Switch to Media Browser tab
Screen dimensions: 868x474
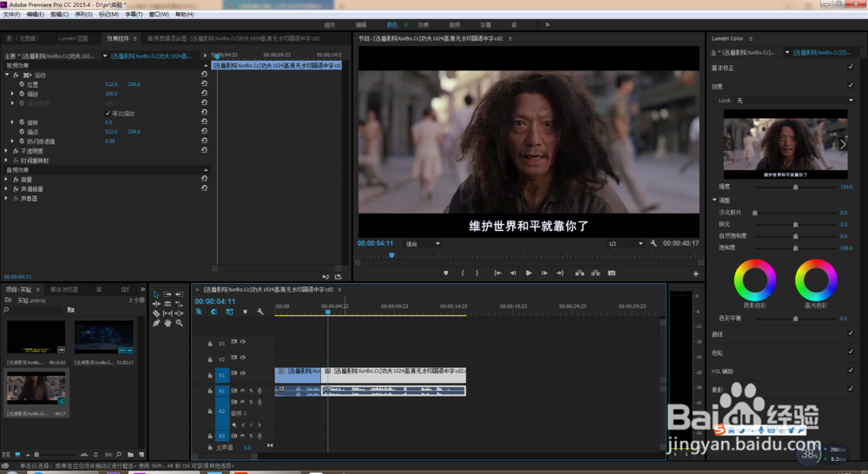coord(64,290)
